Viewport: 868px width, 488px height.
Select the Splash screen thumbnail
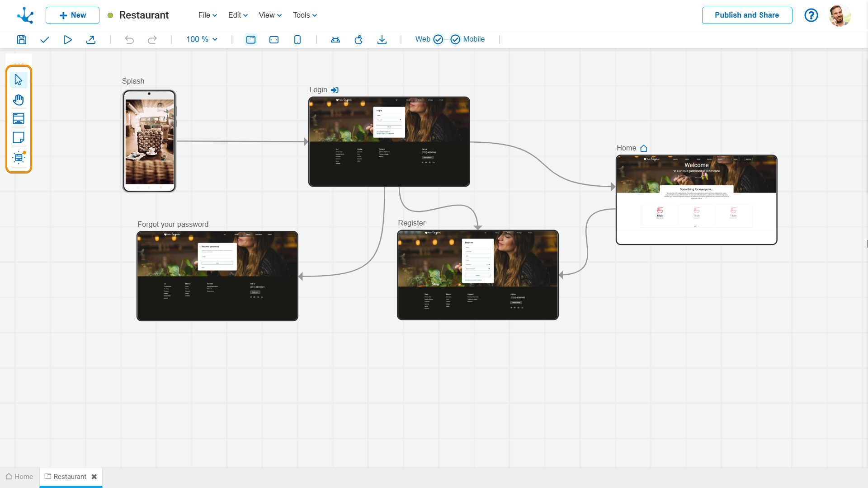[149, 141]
